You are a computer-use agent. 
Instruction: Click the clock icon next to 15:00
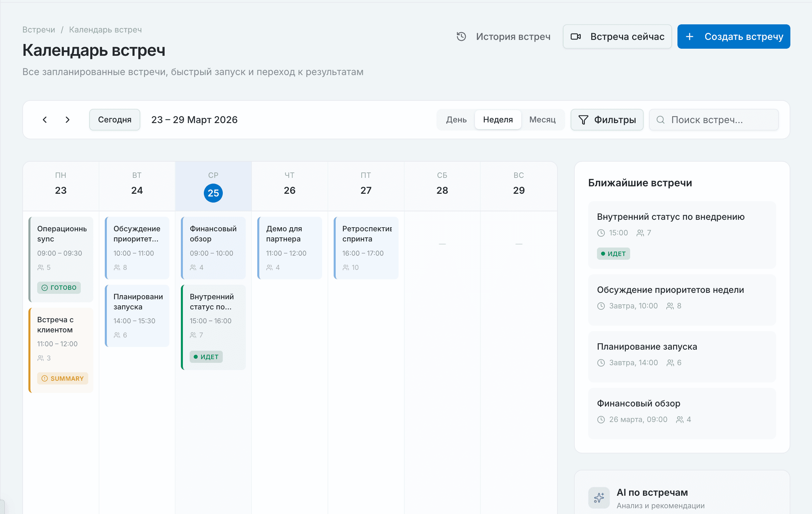click(601, 233)
